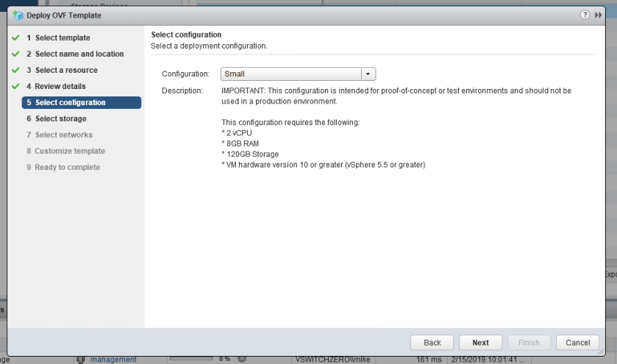
Task: Click the double-arrow expand icon in title bar
Action: click(598, 15)
